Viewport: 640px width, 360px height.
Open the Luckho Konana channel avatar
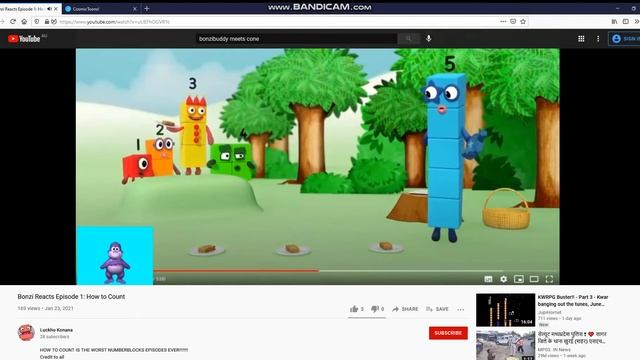click(x=26, y=333)
